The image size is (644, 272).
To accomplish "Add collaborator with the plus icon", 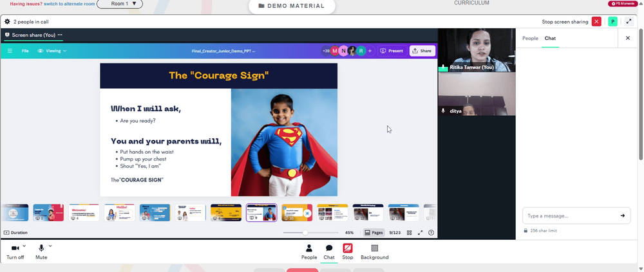I will click(x=370, y=51).
